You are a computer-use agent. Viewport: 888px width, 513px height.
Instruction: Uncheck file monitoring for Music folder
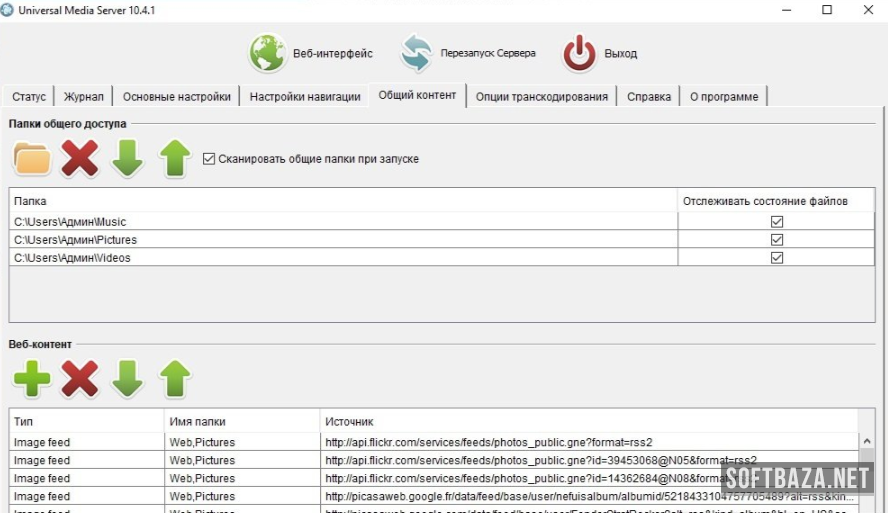[x=776, y=222]
